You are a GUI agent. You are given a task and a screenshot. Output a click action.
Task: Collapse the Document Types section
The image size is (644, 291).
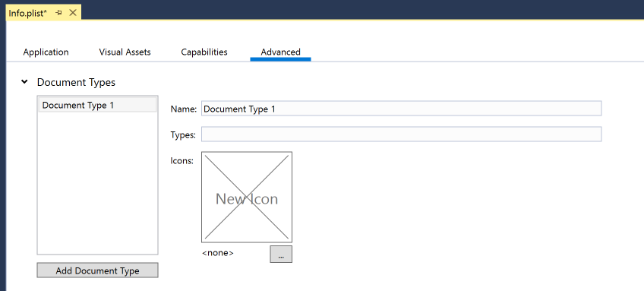click(x=24, y=82)
